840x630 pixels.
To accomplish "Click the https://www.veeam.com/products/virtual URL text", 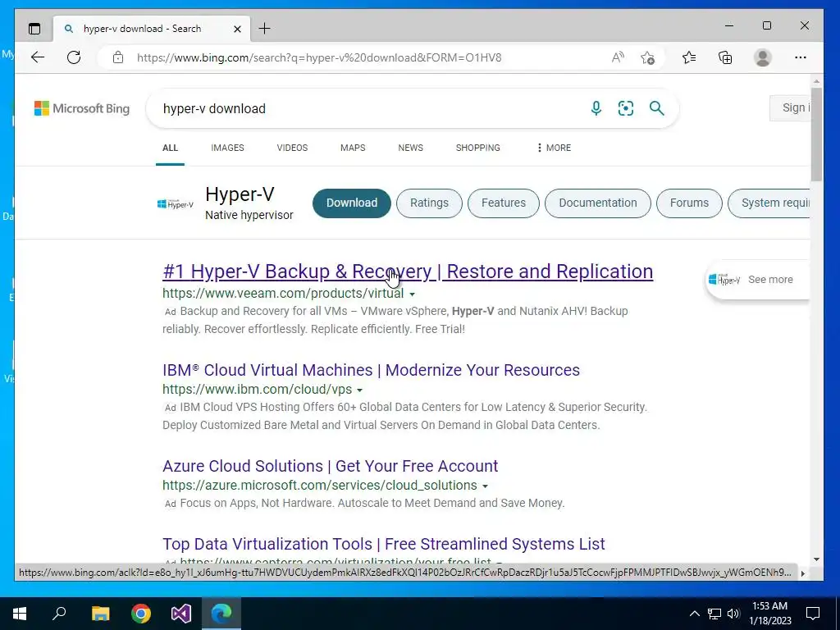I will tap(283, 294).
